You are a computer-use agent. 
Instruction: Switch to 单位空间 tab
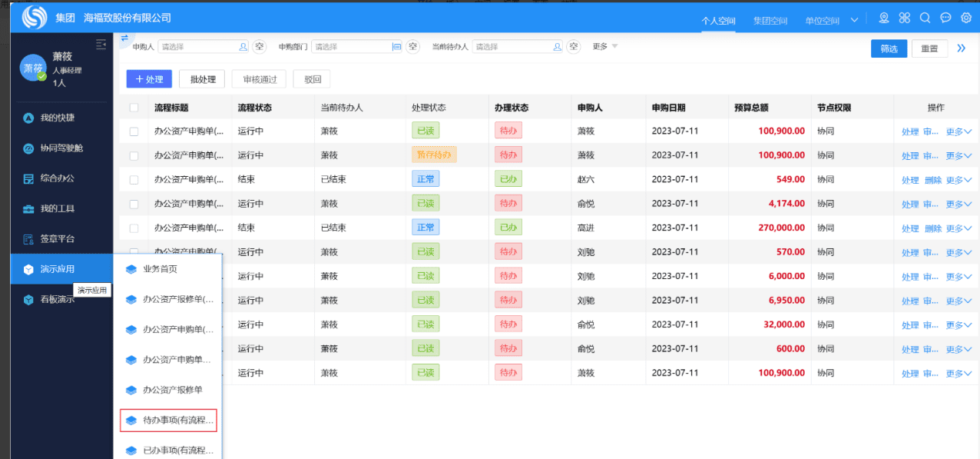tap(822, 21)
